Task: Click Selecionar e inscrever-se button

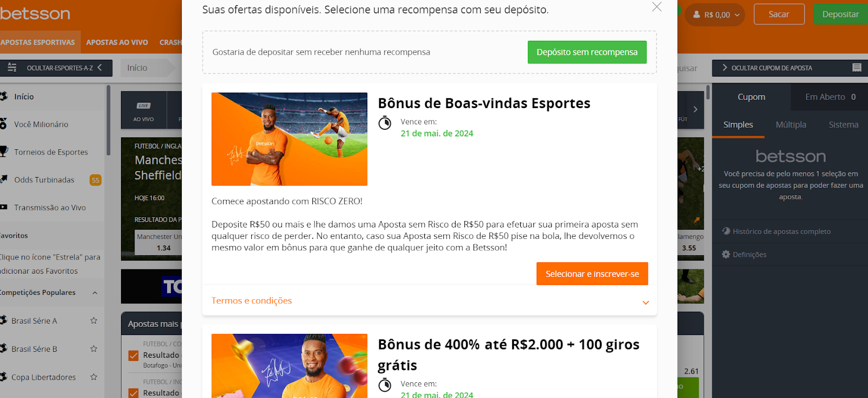Action: tap(592, 274)
